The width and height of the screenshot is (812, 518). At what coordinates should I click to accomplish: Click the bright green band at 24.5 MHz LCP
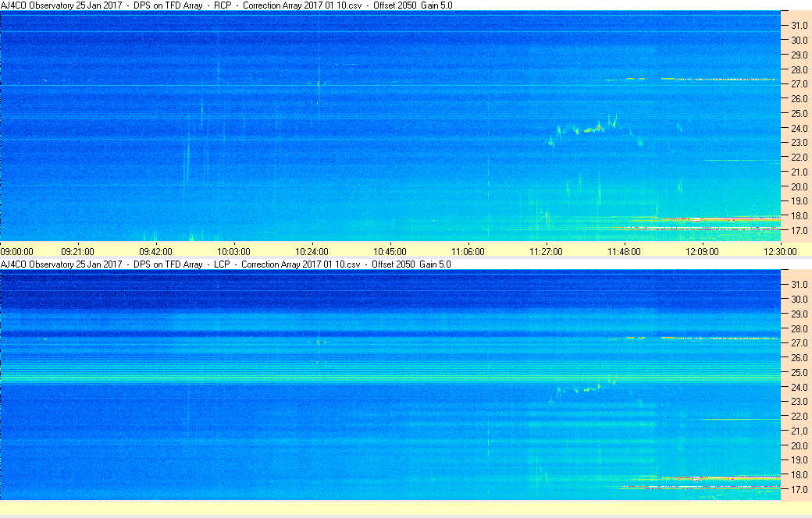[390, 379]
